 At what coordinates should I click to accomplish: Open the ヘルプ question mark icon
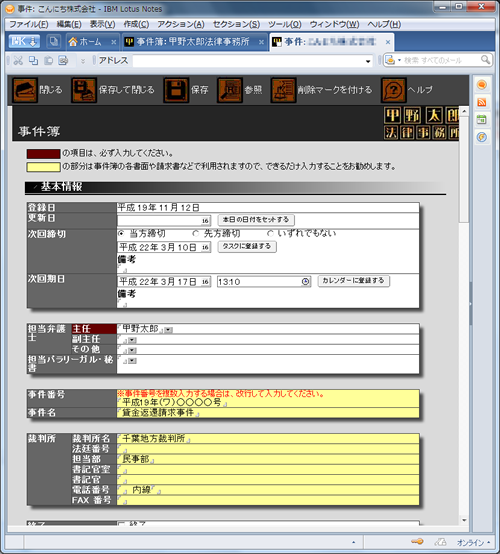pos(394,90)
